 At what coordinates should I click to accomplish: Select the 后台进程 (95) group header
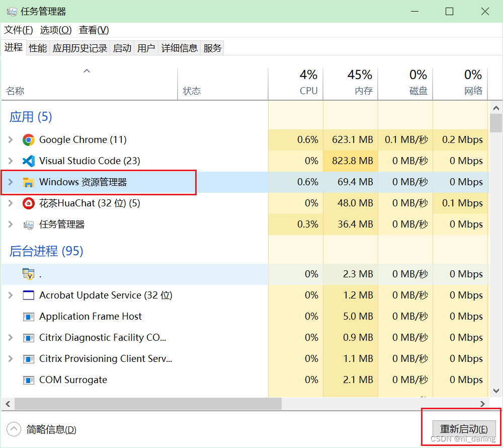pos(46,251)
